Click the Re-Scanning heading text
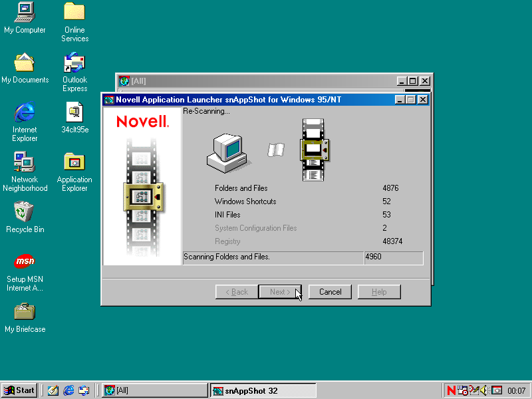 206,111
